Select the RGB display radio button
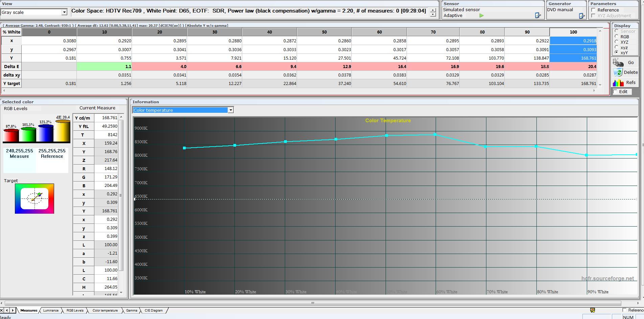Viewport: 644px width, 319px height. [617, 37]
